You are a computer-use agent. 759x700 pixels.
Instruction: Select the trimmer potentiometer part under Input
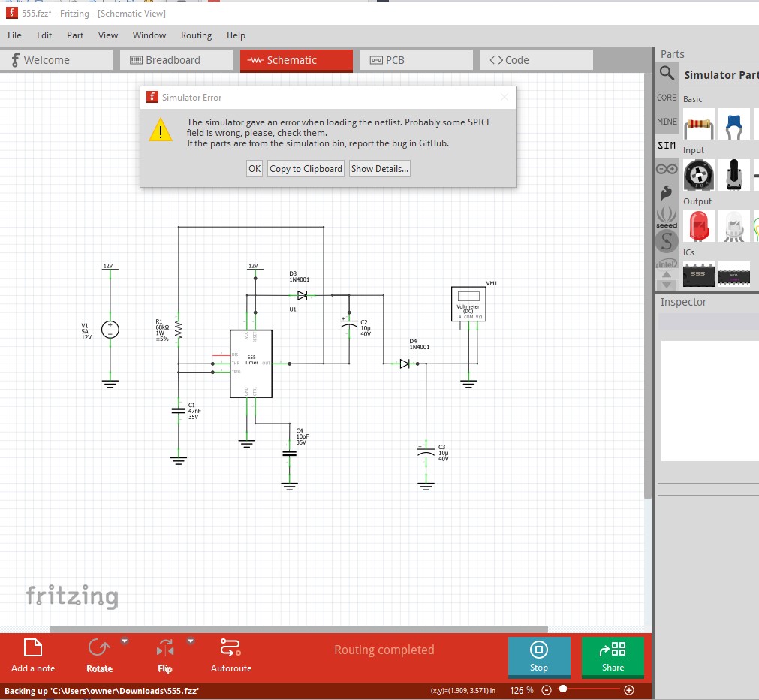(x=698, y=175)
